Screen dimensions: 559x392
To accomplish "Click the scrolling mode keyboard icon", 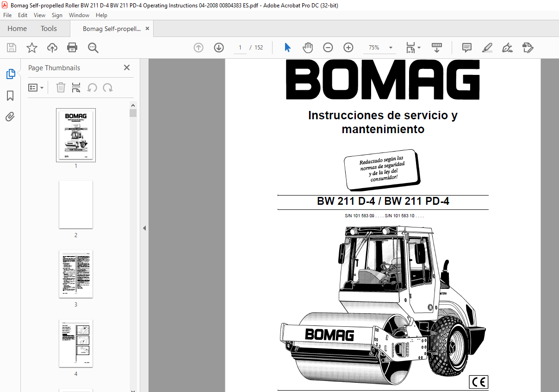I will (437, 48).
